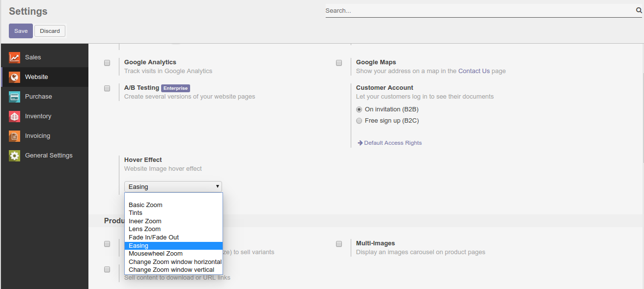644x289 pixels.
Task: Pick Mousewheel Zoom hover effect option
Action: pos(155,254)
